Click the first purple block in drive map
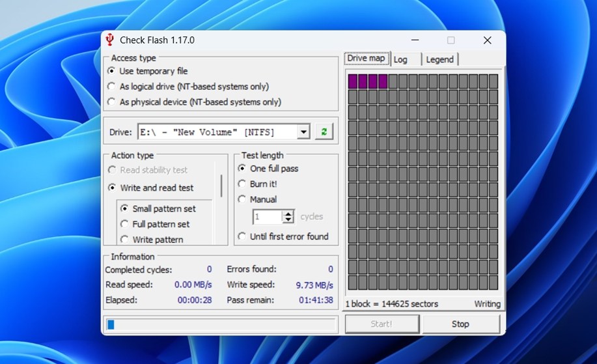The width and height of the screenshot is (597, 364). (352, 81)
